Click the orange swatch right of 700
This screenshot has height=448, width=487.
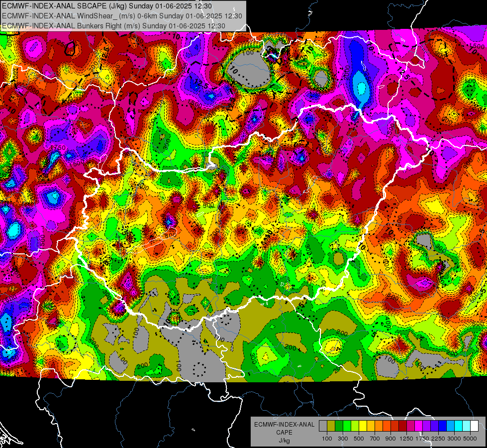379,426
